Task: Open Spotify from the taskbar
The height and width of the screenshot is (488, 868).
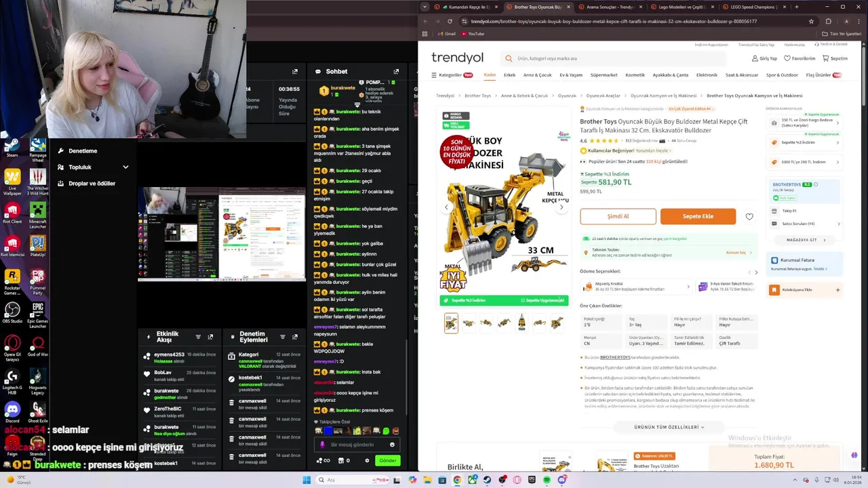Action: [547, 480]
